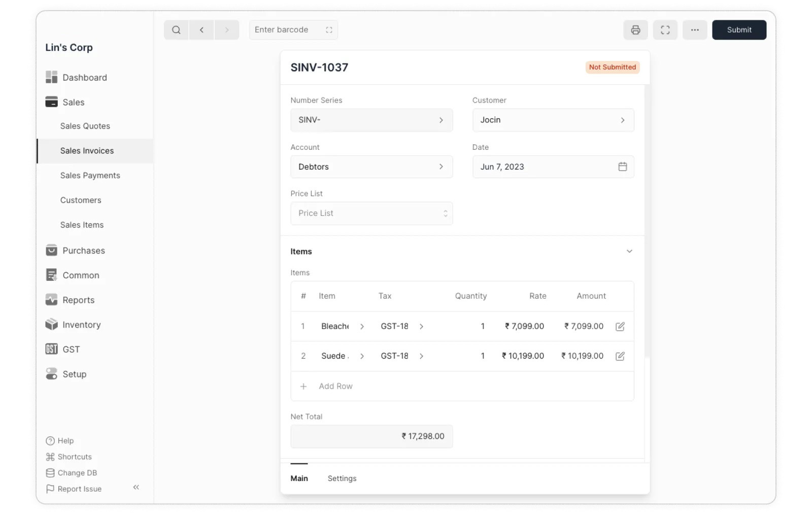The height and width of the screenshot is (515, 812).
Task: Edit row 1 Bleach item pencil icon
Action: coord(620,327)
